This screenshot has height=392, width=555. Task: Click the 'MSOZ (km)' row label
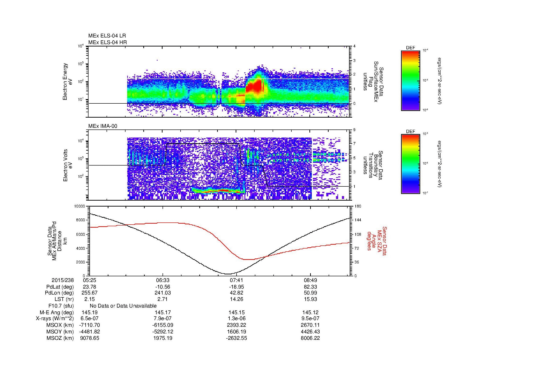pos(60,338)
